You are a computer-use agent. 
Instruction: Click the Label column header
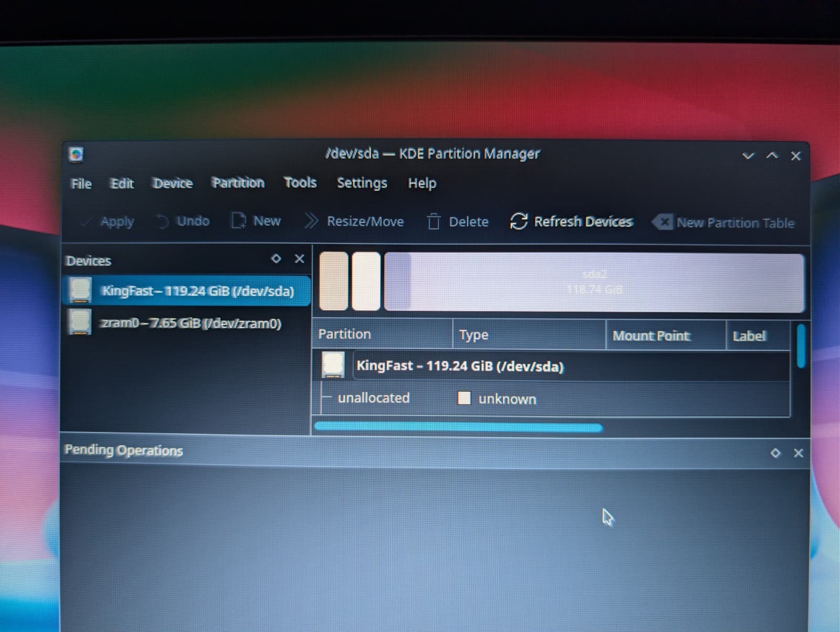(x=758, y=336)
